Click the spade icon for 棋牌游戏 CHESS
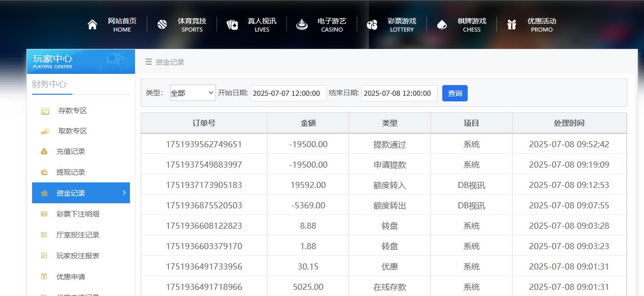Screen dimensions: 644x296 pyautogui.click(x=441, y=24)
